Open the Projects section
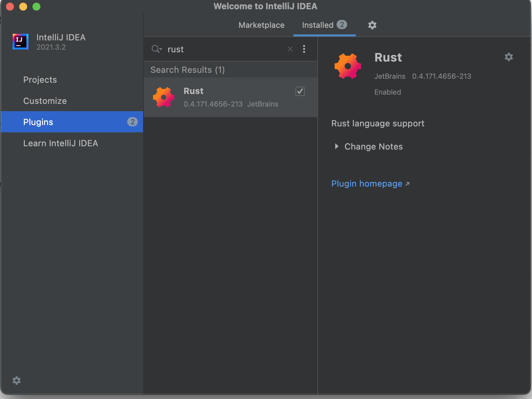Image resolution: width=532 pixels, height=399 pixels. [40, 80]
